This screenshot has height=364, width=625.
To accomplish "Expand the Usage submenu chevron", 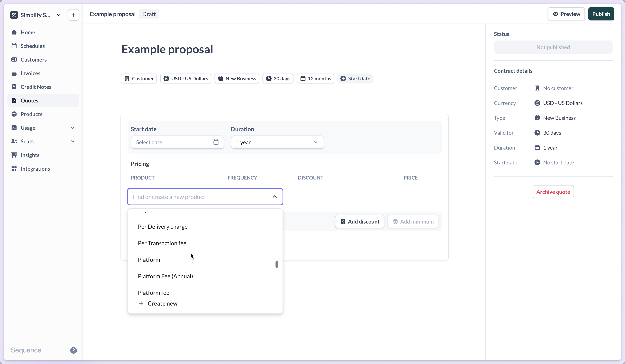I will click(73, 128).
